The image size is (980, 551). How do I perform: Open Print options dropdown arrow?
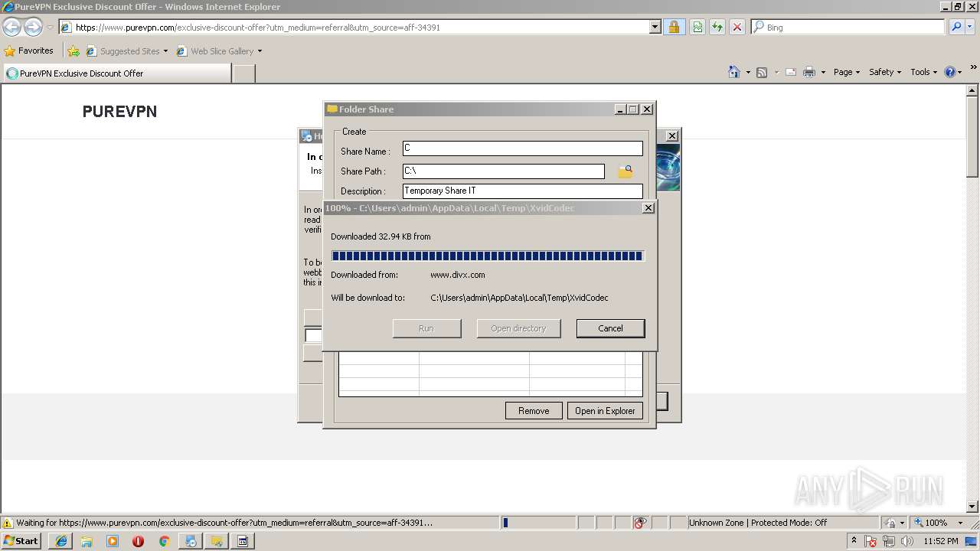[x=823, y=72]
